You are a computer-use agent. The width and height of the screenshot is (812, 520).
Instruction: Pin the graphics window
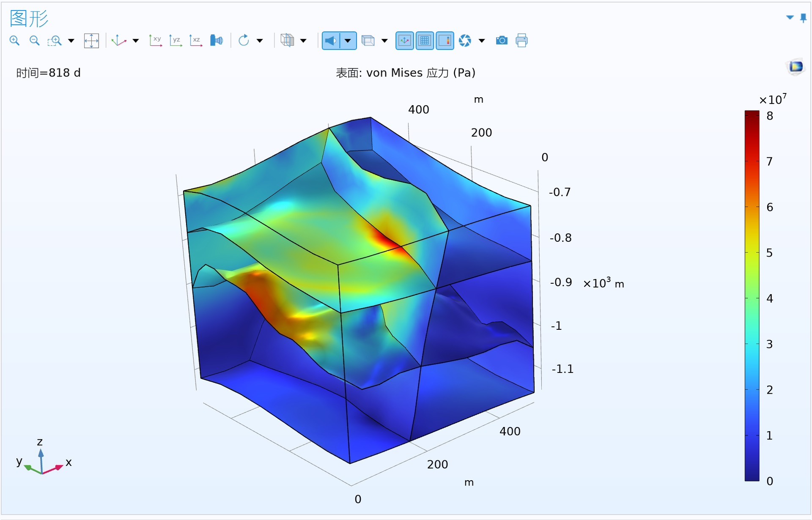pos(803,18)
